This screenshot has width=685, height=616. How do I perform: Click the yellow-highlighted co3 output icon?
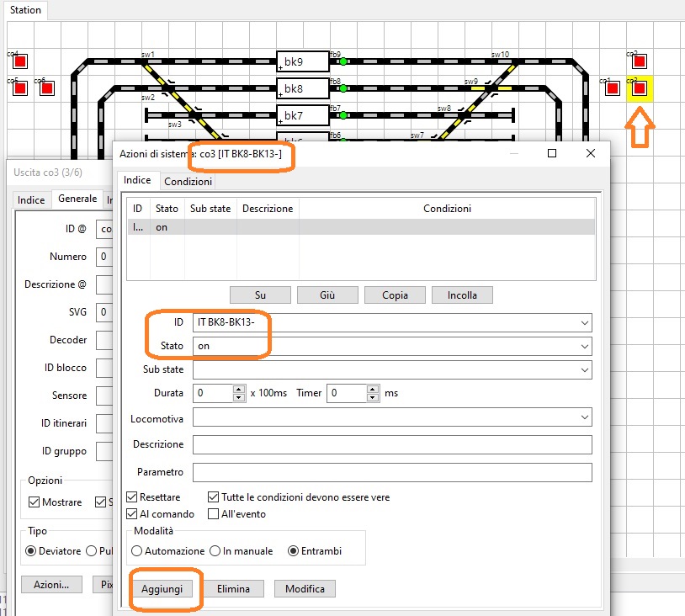click(640, 88)
